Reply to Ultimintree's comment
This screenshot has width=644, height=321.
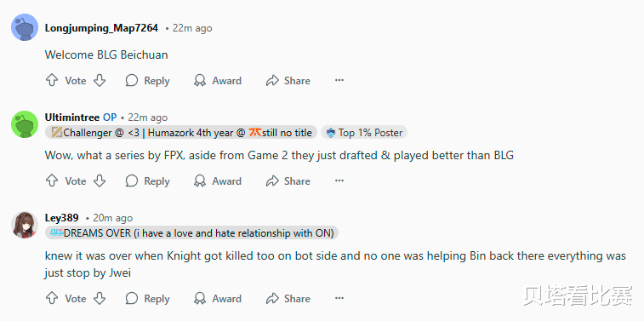coord(147,181)
